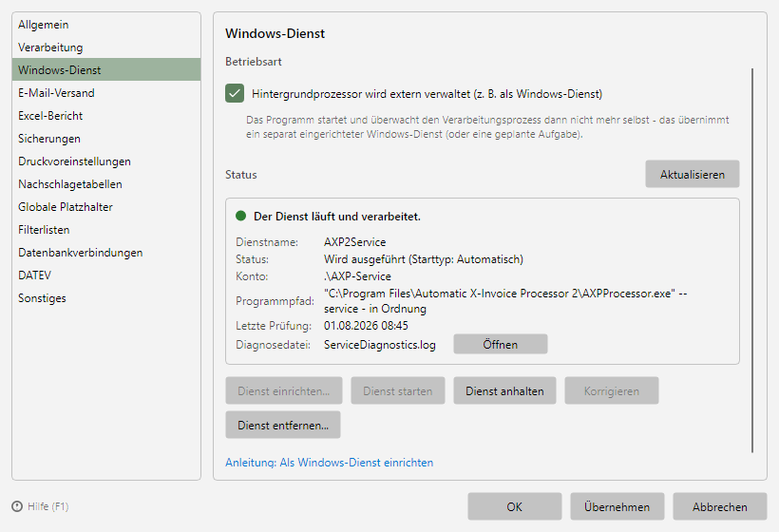Open the DATEV settings
The width and height of the screenshot is (779, 532).
point(106,275)
